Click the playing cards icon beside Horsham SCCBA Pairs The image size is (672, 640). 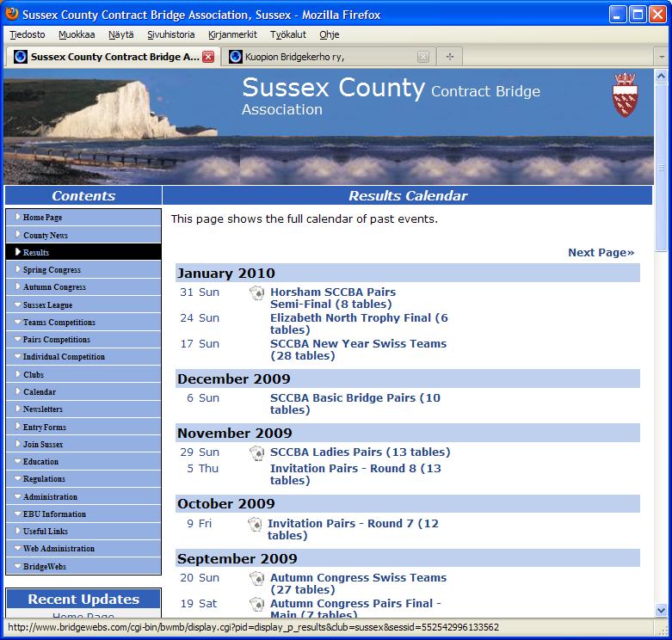[256, 293]
